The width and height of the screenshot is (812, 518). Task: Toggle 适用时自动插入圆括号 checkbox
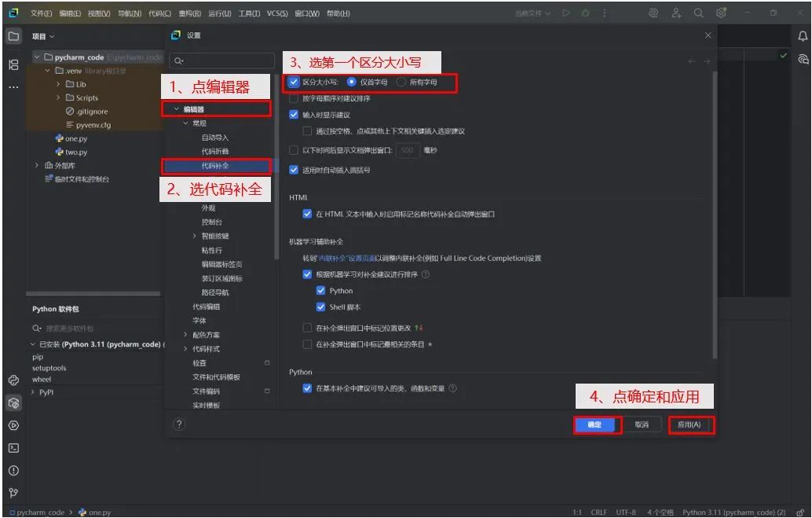point(294,170)
